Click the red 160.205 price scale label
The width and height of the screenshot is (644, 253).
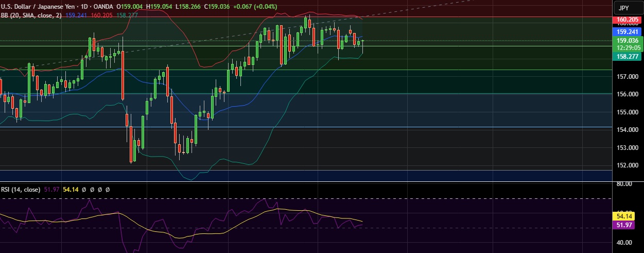click(628, 21)
